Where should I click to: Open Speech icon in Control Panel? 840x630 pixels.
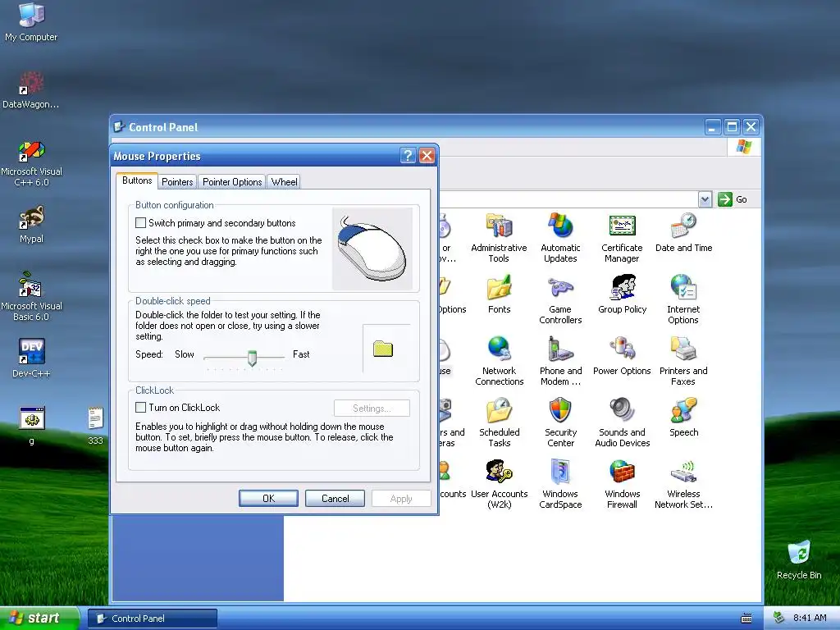(x=683, y=418)
